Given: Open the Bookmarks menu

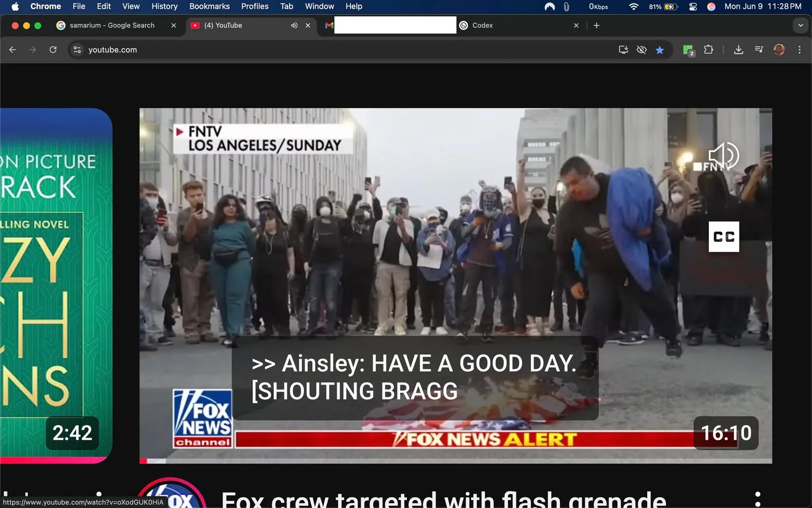Looking at the screenshot, I should (x=209, y=6).
